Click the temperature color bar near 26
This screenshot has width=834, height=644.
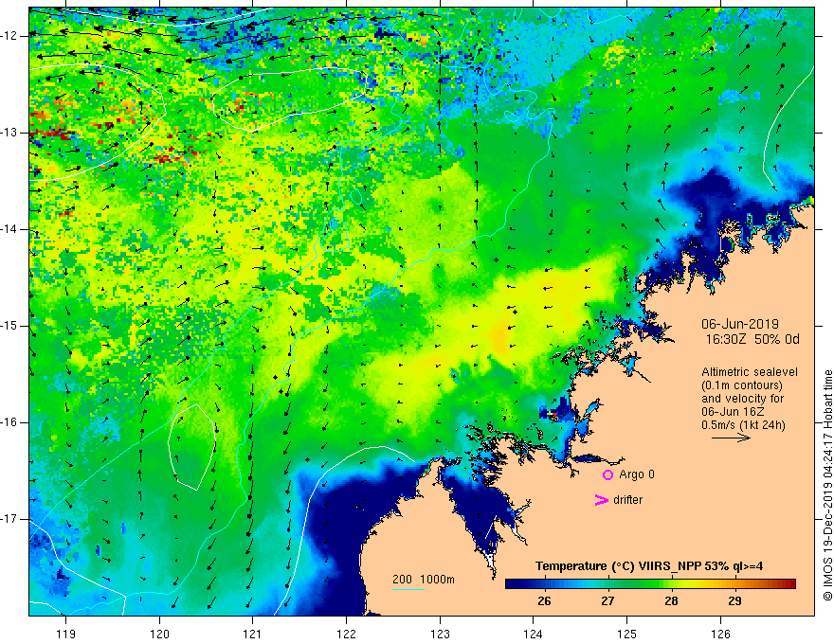(x=544, y=584)
